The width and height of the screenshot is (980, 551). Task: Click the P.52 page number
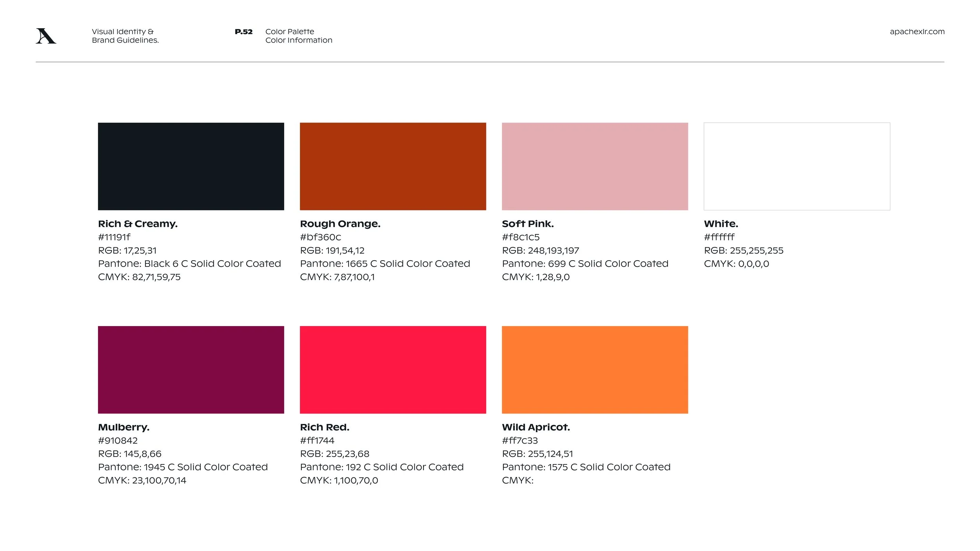click(243, 32)
